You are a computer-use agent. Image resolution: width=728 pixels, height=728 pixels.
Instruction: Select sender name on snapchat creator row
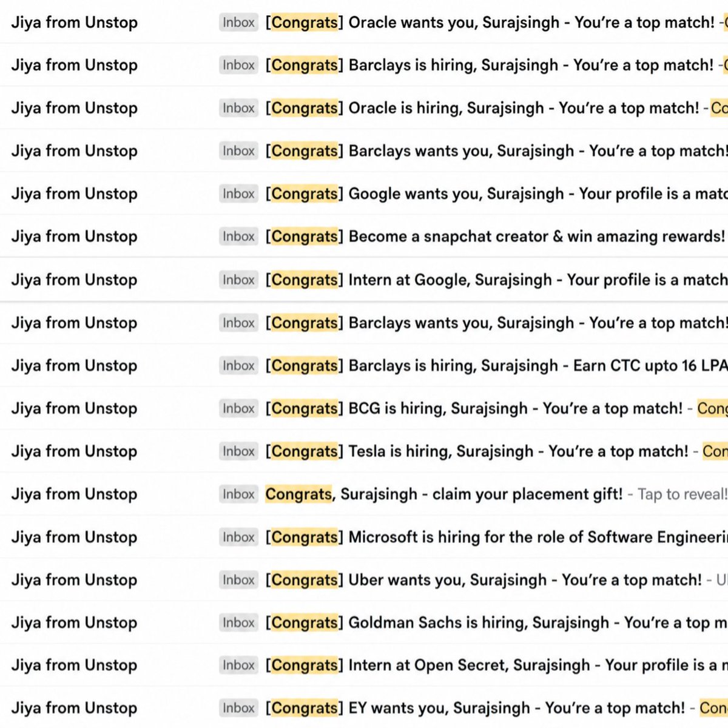coord(74,237)
